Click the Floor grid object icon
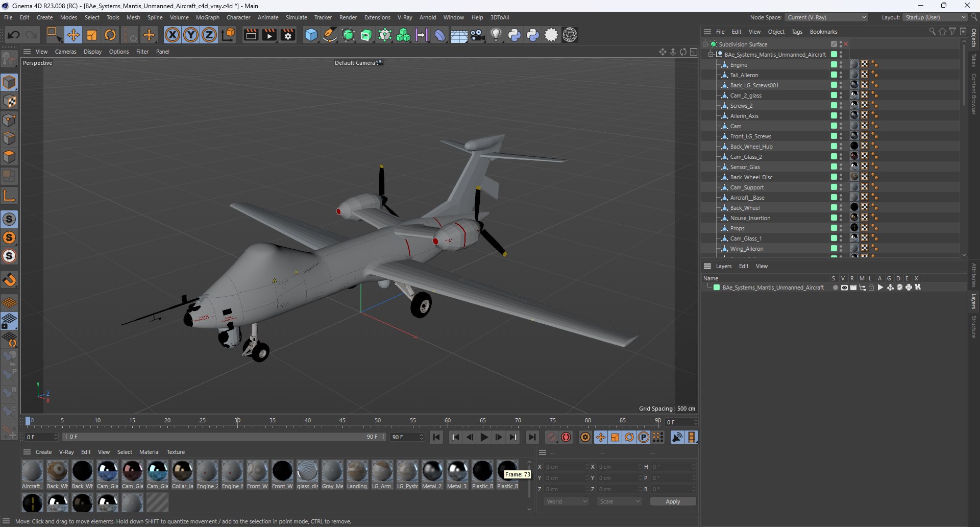The image size is (980, 527). [x=459, y=35]
